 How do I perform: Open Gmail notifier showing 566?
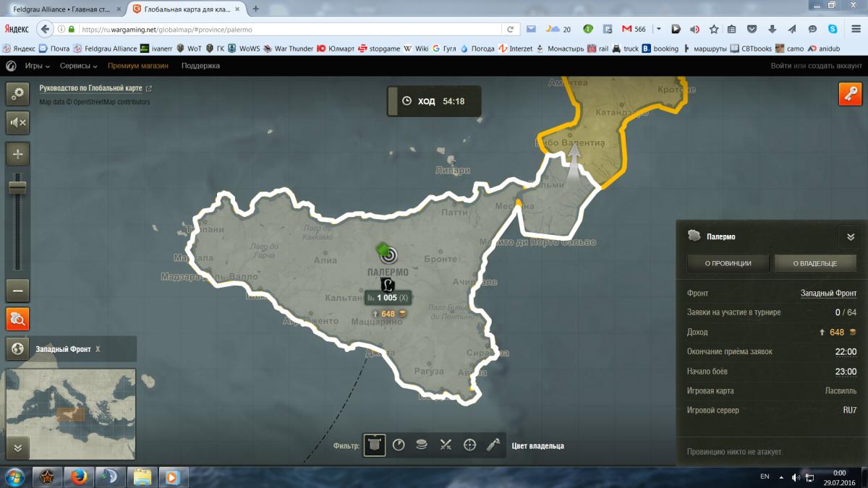click(634, 30)
